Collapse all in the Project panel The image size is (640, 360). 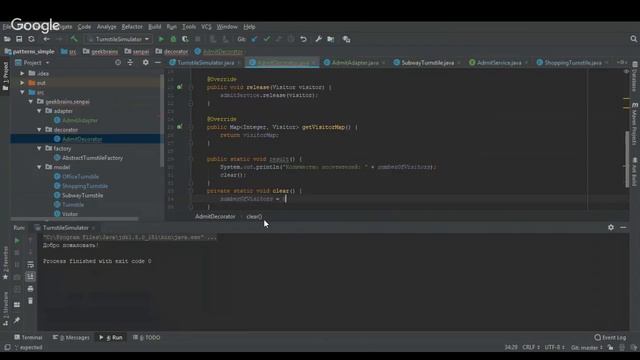tap(130, 62)
